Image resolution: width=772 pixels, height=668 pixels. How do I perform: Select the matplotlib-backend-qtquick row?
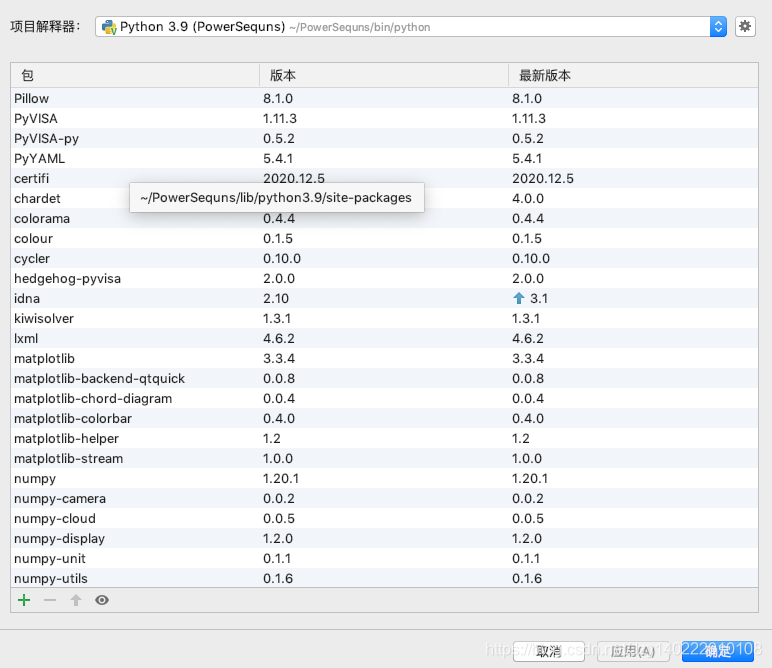(x=384, y=379)
